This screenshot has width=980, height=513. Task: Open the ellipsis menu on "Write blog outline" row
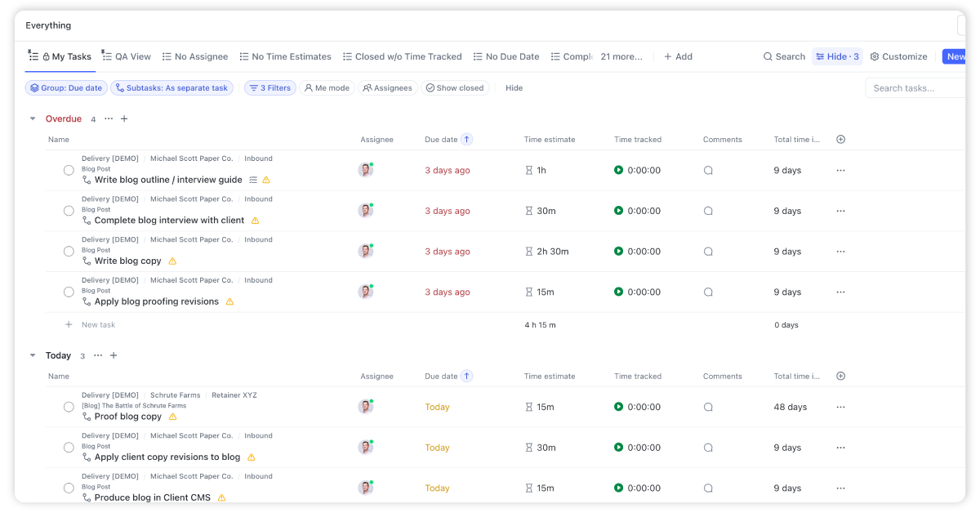[840, 170]
